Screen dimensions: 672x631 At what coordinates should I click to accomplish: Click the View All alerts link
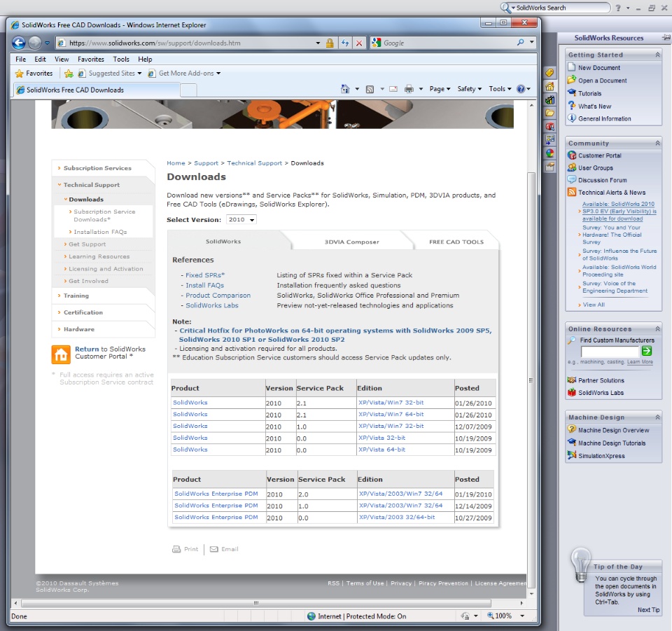[594, 305]
